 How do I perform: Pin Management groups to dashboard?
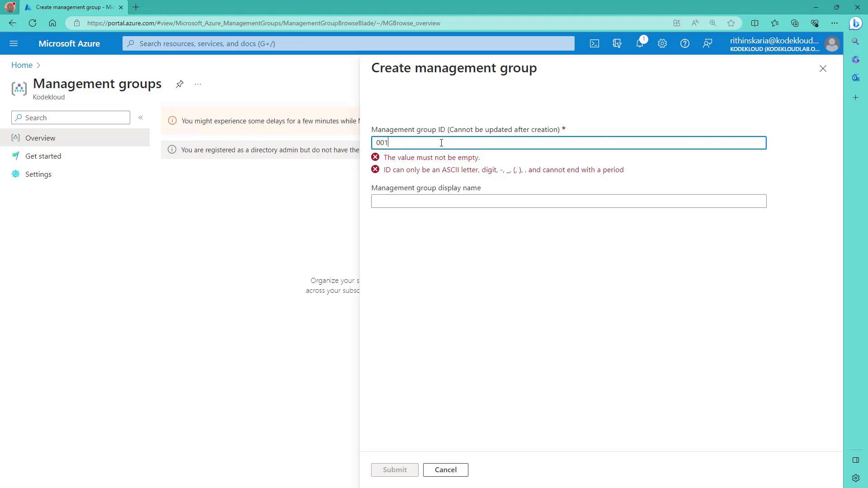pyautogui.click(x=179, y=84)
